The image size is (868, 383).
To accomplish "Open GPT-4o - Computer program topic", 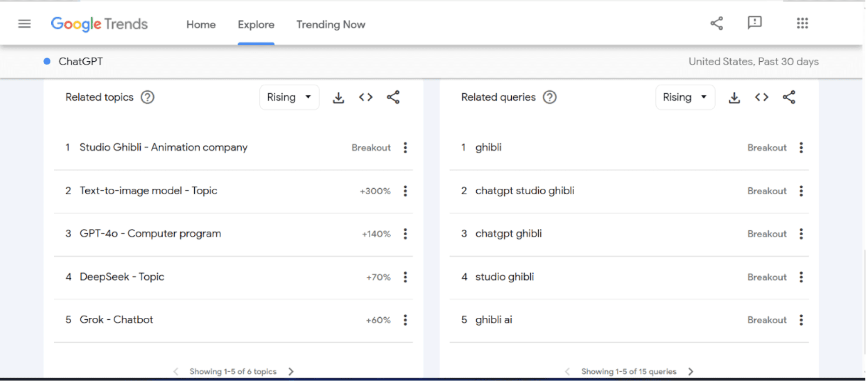I will pyautogui.click(x=151, y=234).
